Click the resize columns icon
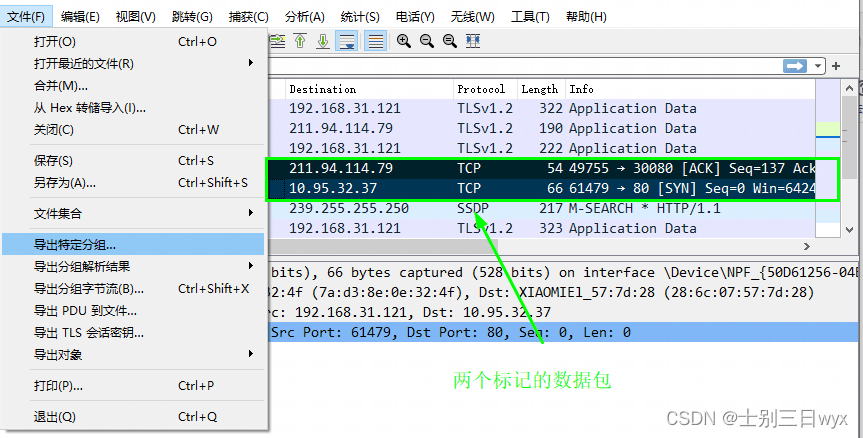The image size is (863, 438). click(473, 41)
